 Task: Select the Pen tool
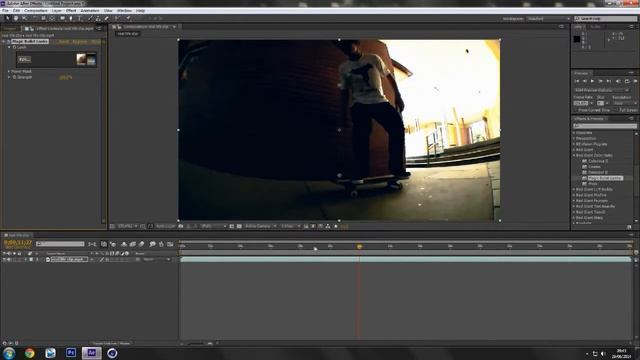(x=71, y=18)
